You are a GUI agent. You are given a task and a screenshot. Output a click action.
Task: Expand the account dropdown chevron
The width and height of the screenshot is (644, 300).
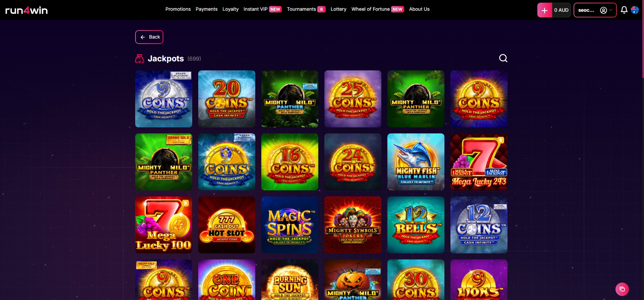pos(611,10)
